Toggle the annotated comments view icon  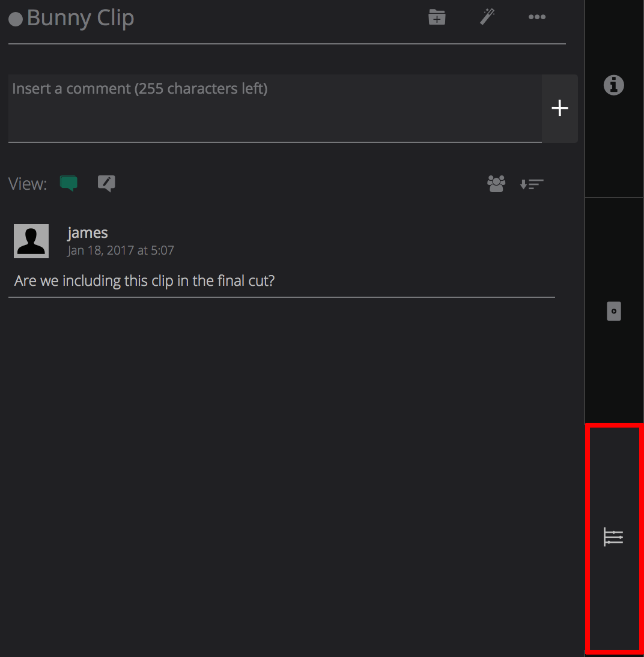coord(106,183)
